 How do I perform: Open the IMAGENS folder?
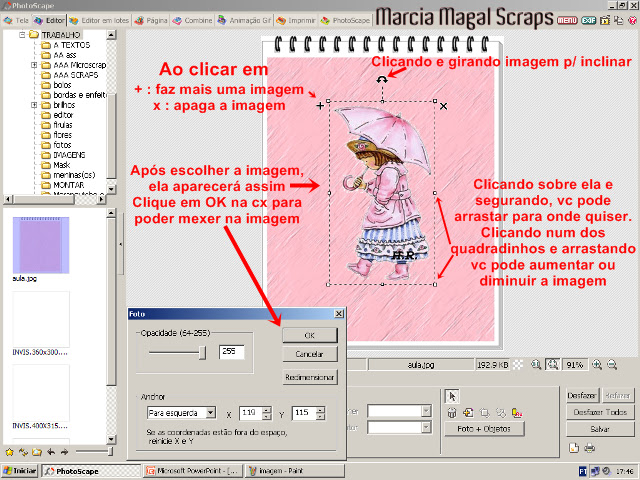tap(64, 155)
